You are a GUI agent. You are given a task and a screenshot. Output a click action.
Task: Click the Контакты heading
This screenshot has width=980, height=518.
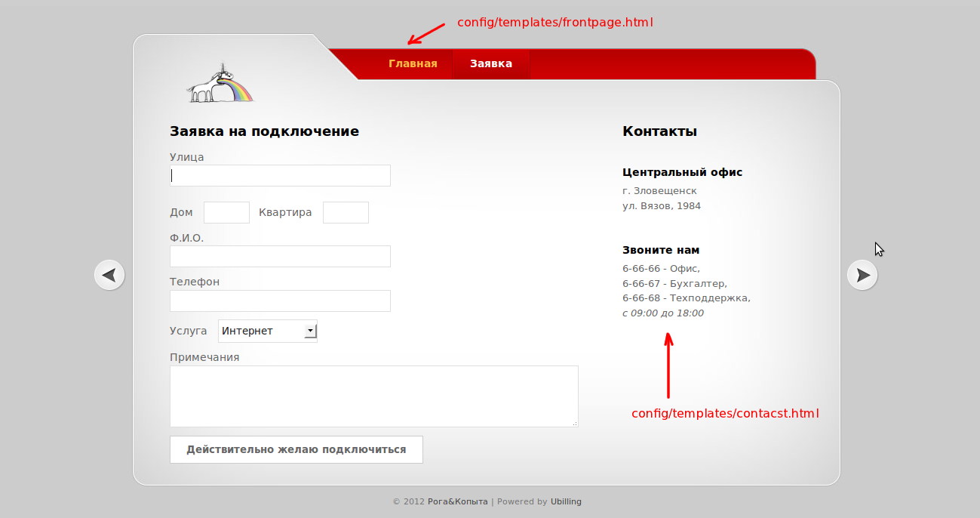(x=659, y=131)
